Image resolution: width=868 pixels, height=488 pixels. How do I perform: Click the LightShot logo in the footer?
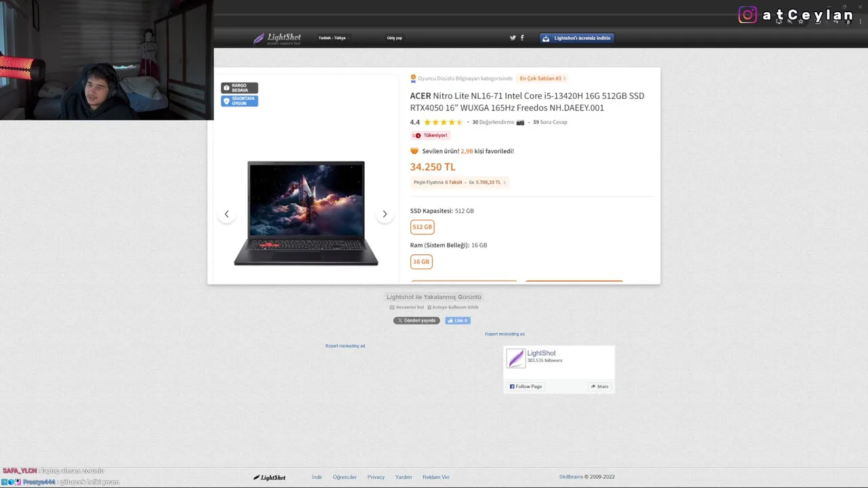[269, 477]
